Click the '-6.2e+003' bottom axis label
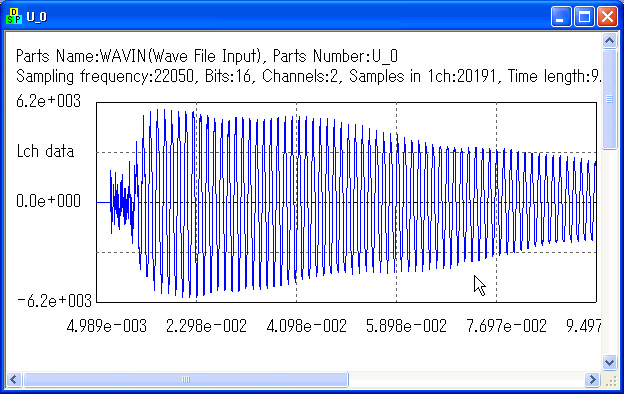 [x=55, y=300]
